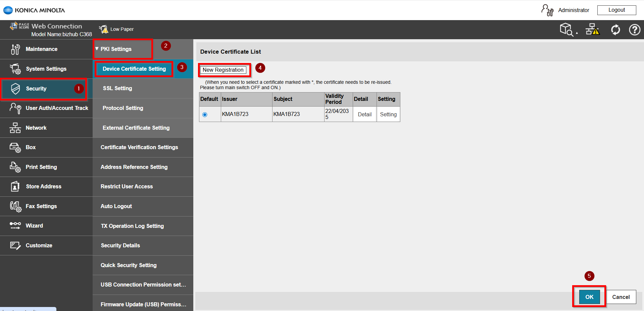This screenshot has width=644, height=311.
Task: Select the KMA1B723 default certificate radio button
Action: point(205,115)
